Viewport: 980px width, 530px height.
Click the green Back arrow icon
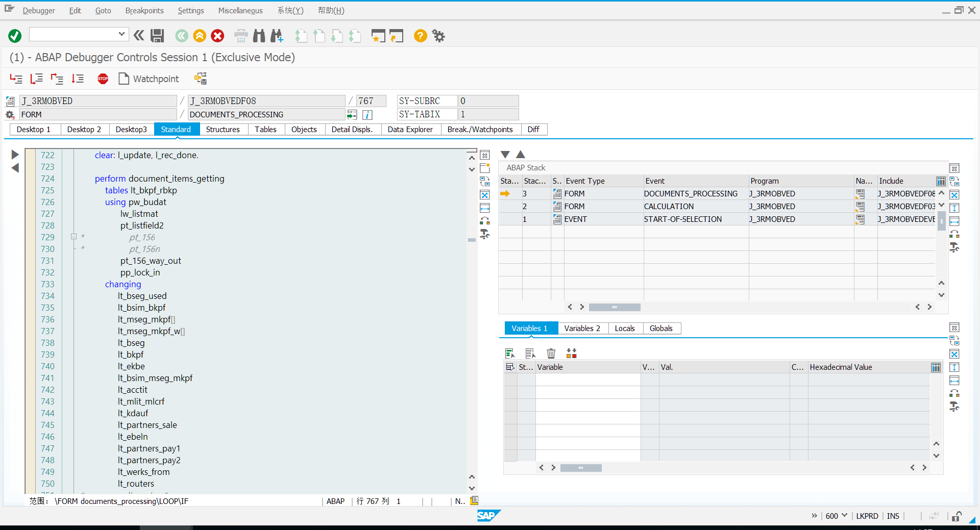tap(181, 36)
